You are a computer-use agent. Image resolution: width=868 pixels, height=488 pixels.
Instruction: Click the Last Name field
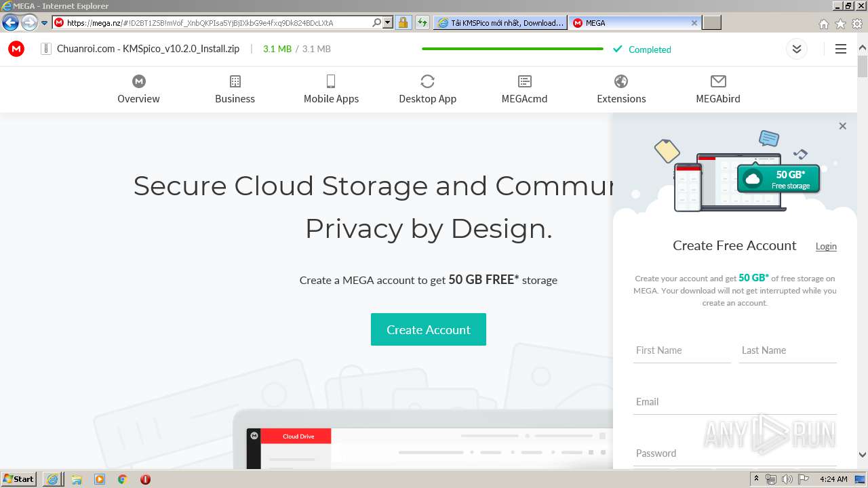(x=788, y=350)
